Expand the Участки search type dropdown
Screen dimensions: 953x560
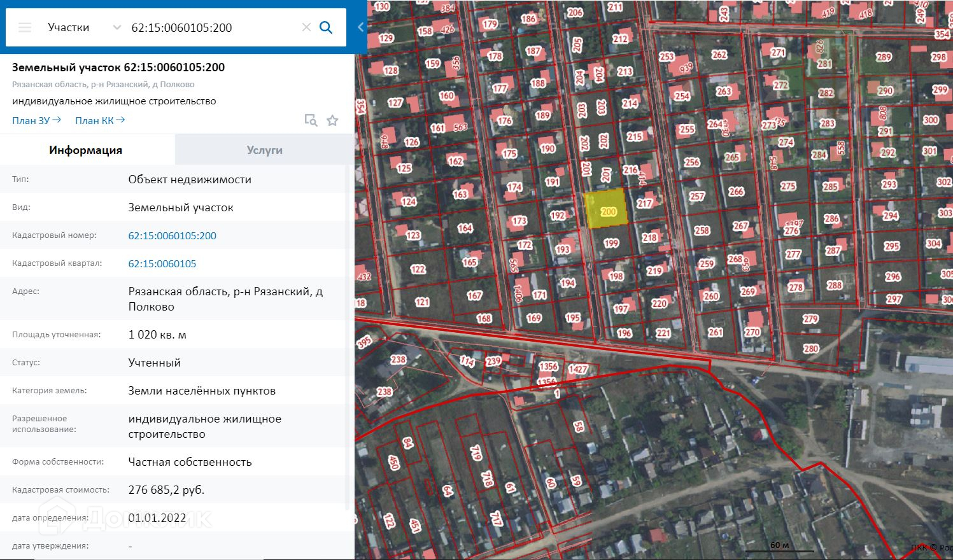[x=116, y=27]
